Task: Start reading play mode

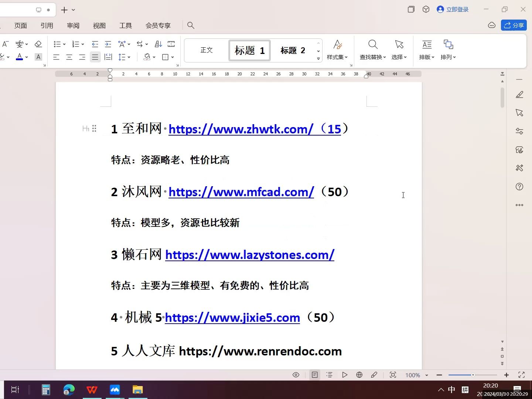Action: pos(344,375)
